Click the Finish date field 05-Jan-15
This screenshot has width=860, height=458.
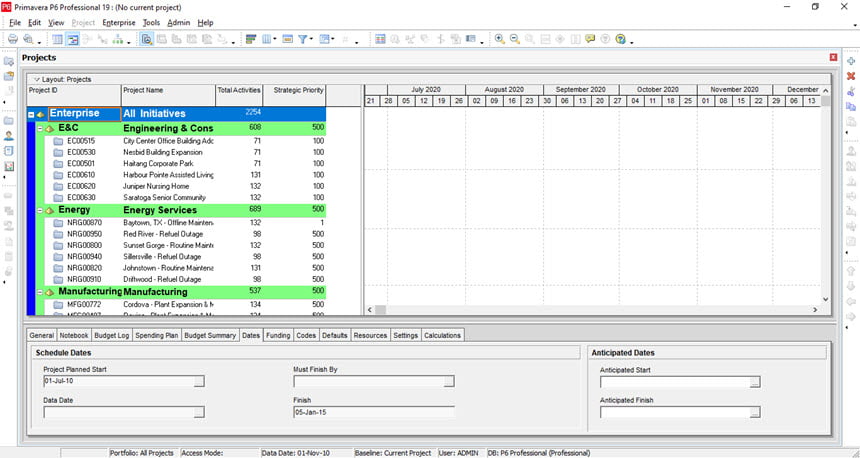pyautogui.click(x=374, y=412)
